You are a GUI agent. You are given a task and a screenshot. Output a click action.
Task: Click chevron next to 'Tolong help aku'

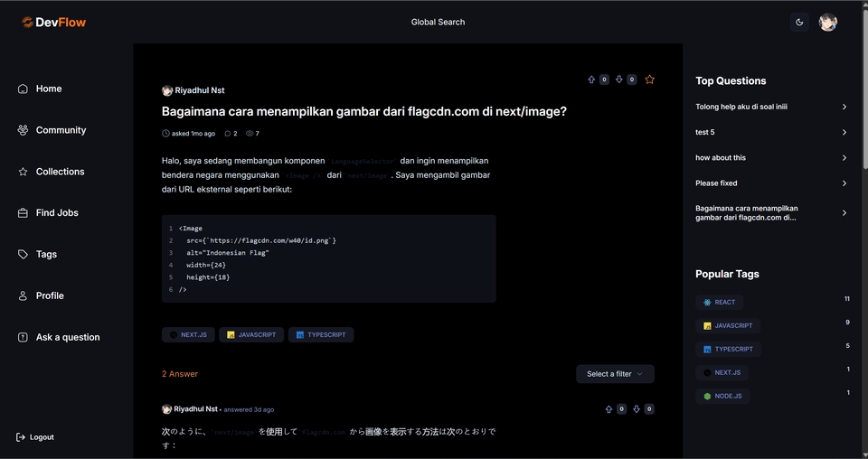[x=844, y=107]
